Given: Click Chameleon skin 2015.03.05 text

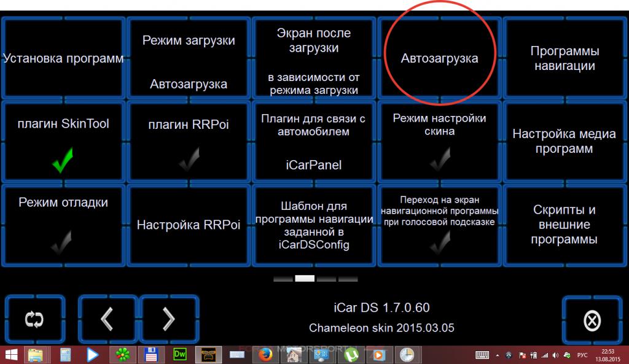Looking at the screenshot, I should coord(381,328).
